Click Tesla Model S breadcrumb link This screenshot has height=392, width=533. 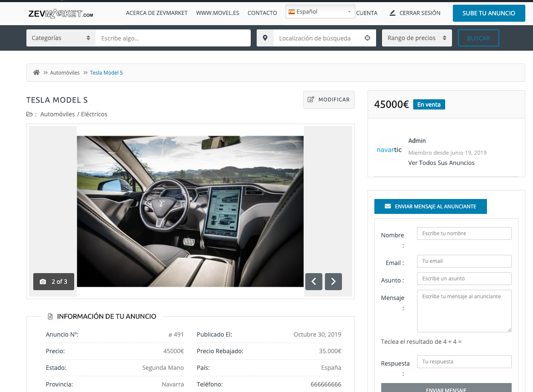pos(106,72)
